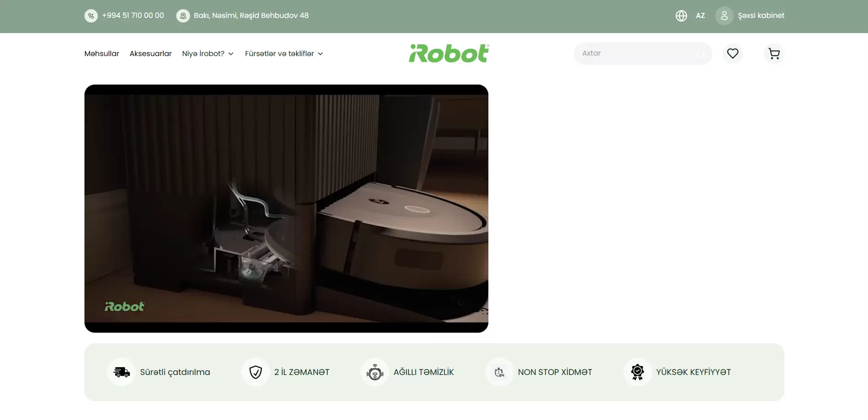Type in the Axtar search field

[x=636, y=53]
